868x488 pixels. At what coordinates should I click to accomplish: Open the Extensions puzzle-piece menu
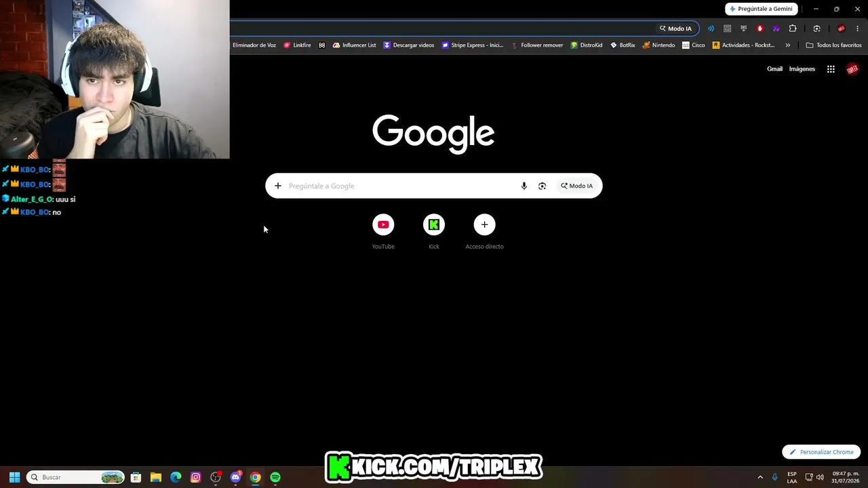pos(793,28)
